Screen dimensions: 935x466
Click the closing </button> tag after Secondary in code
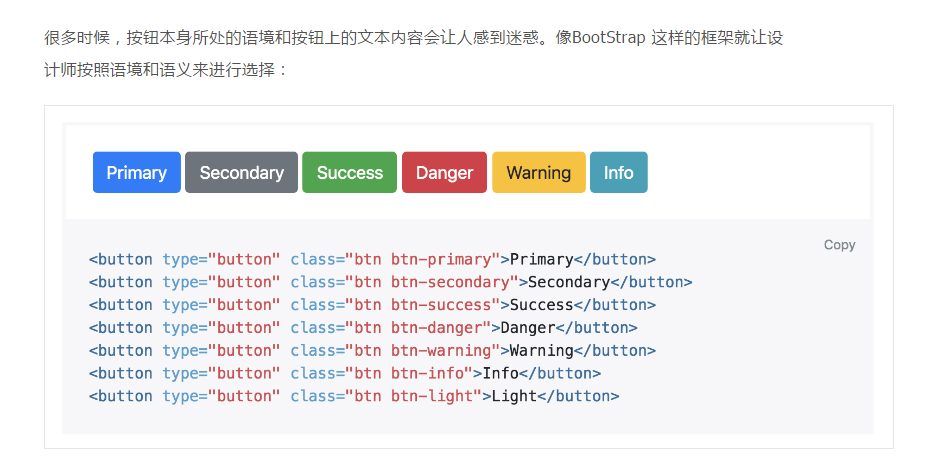pyautogui.click(x=651, y=282)
